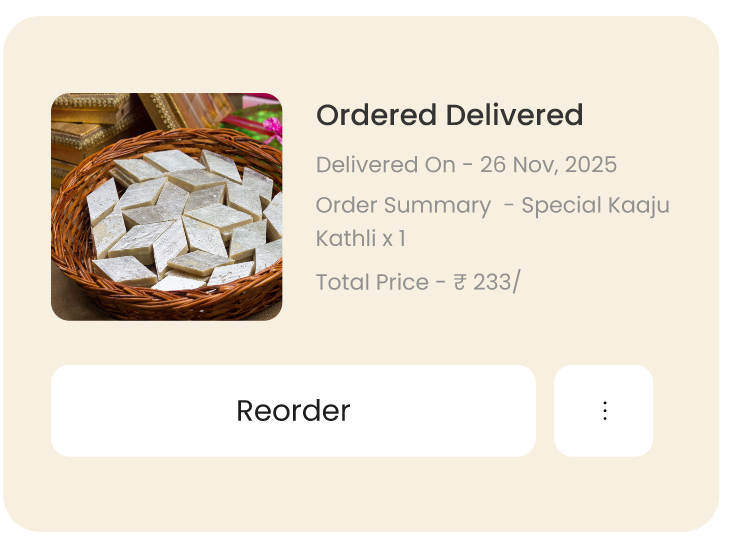Click the 233 price amount

click(x=492, y=282)
